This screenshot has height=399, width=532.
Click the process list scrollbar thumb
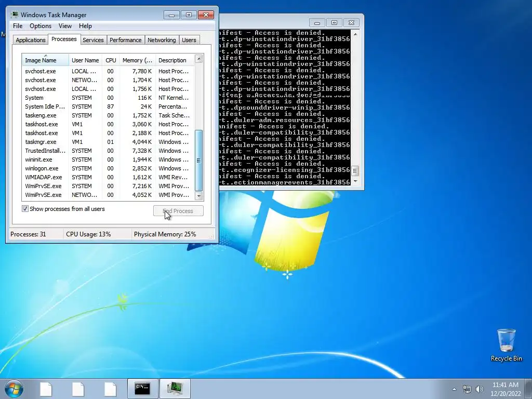point(199,160)
